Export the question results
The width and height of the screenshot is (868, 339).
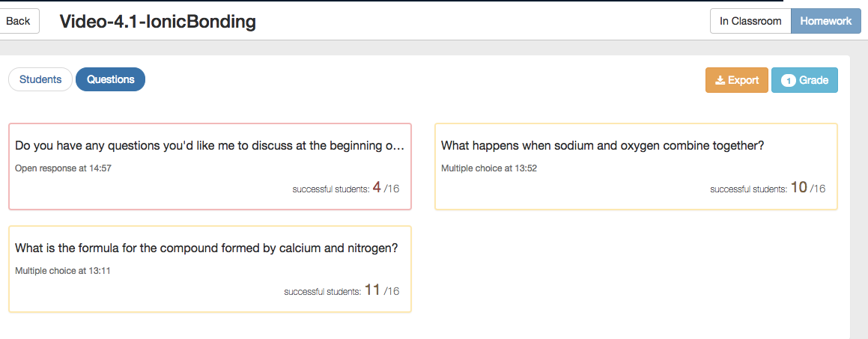coord(737,81)
